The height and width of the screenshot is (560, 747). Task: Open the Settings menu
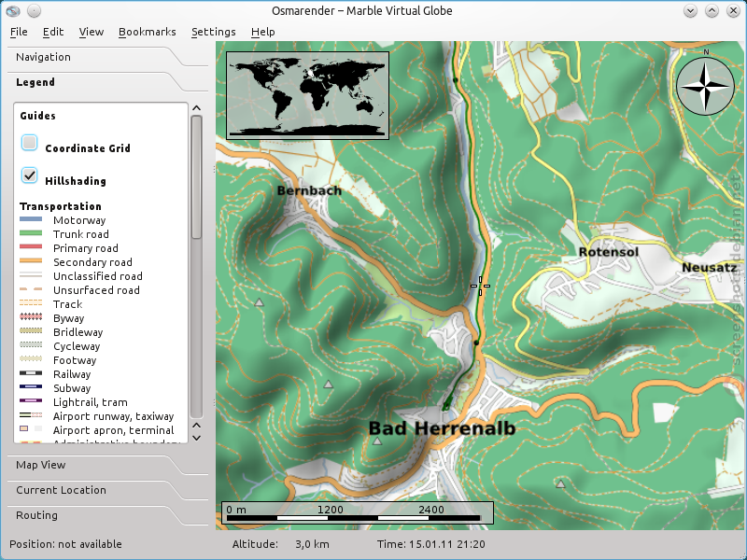(x=214, y=32)
